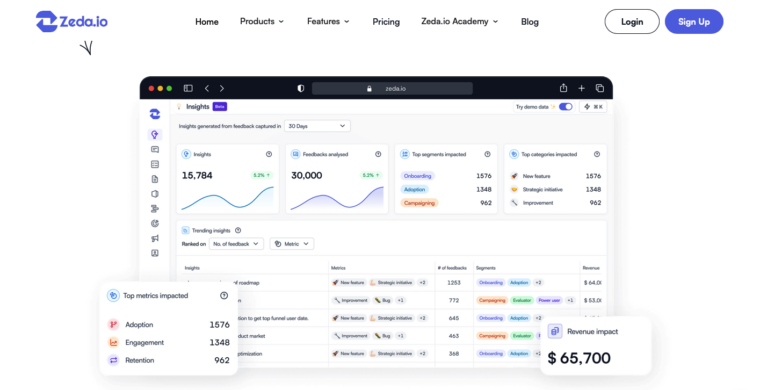Click the $ 65,700 revenue impact value
Image resolution: width=760 pixels, height=390 pixels.
tap(579, 358)
